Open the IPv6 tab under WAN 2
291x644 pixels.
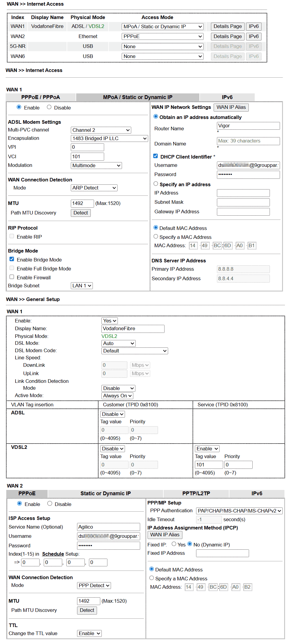[x=257, y=493]
